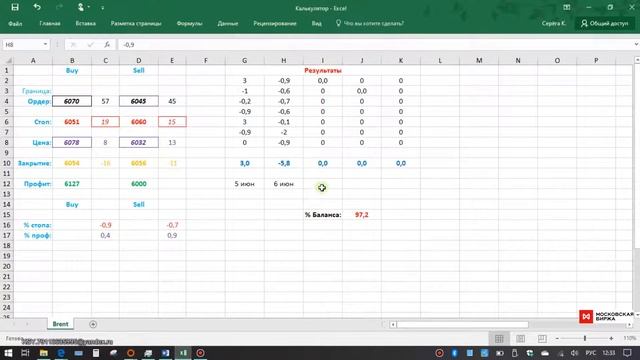Viewport: 640px width, 360px height.
Task: Click the Undo arrow icon
Action: pyautogui.click(x=37, y=7)
